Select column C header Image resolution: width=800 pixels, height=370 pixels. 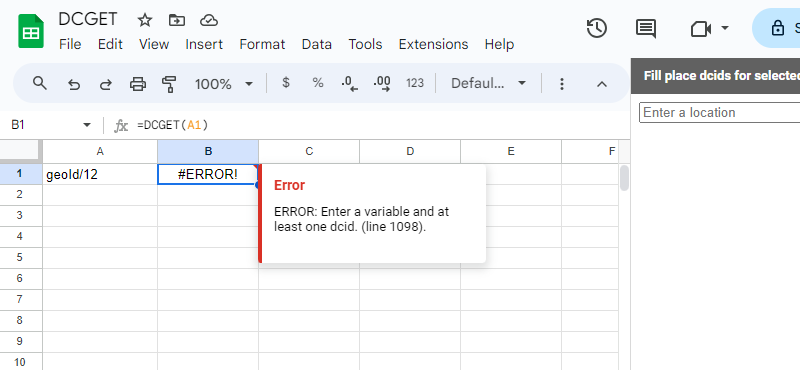click(x=309, y=152)
